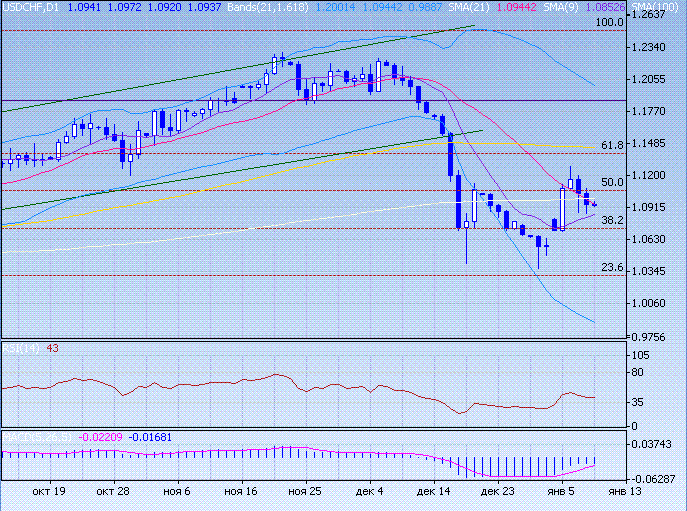Click the 'дек 14' date on time axis

pyautogui.click(x=432, y=492)
